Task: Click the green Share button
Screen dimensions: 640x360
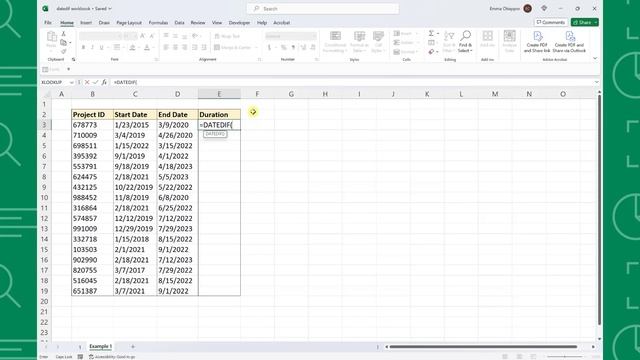Action: pyautogui.click(x=584, y=22)
